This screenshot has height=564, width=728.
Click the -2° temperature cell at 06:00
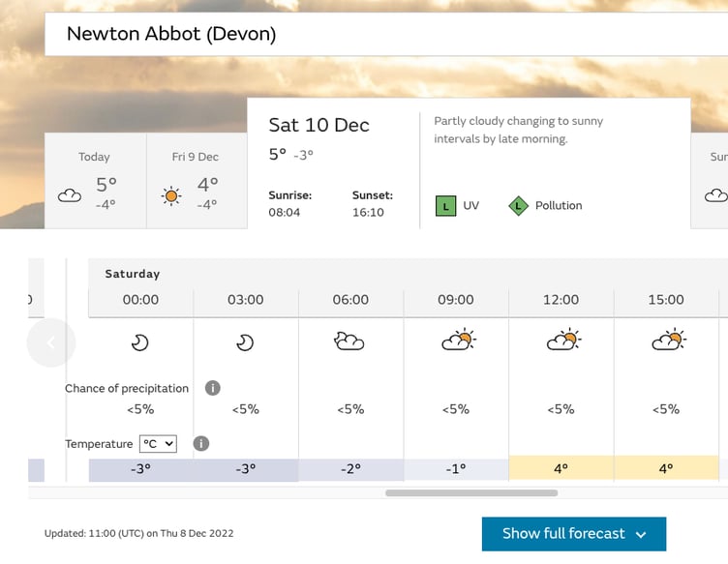coord(351,469)
